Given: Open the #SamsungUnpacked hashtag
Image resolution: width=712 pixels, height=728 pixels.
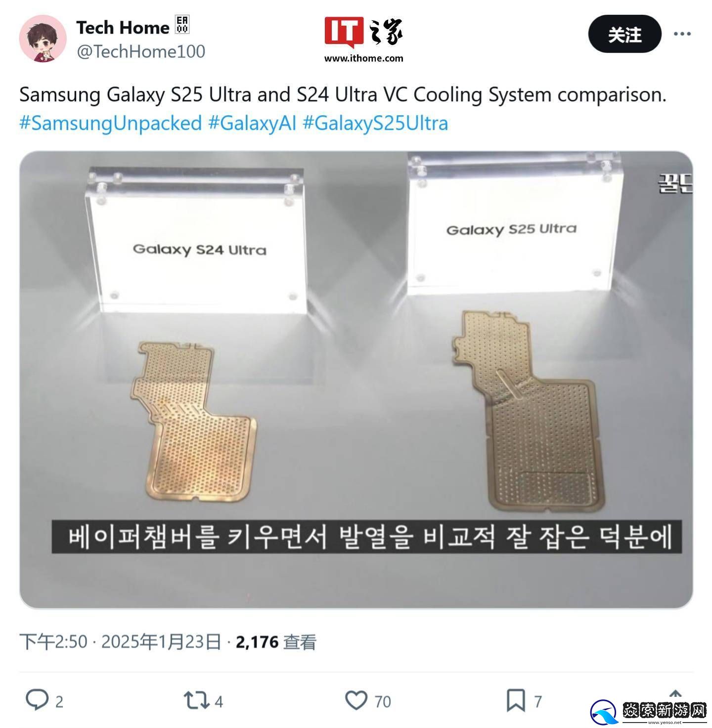Looking at the screenshot, I should coord(111,123).
